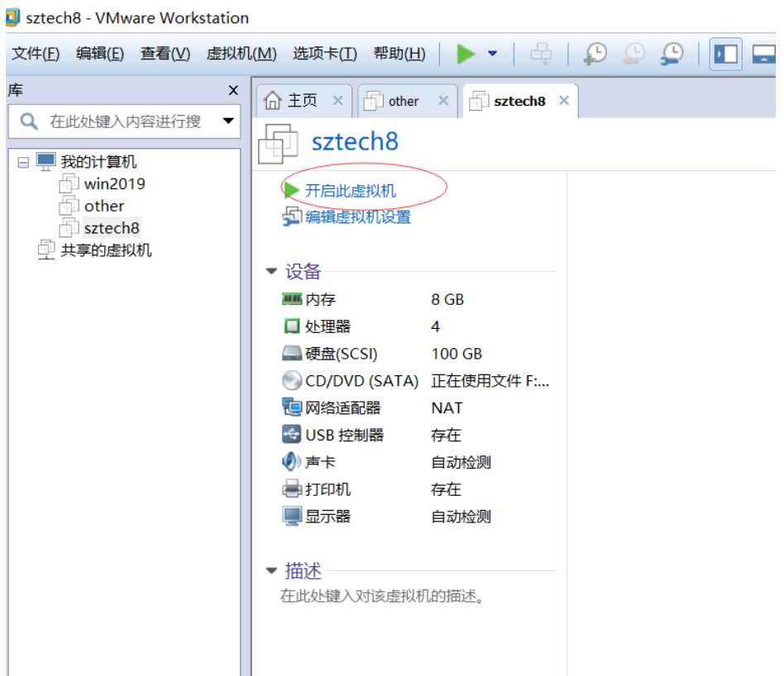
Task: Click the 声卡 value 自动检测
Action: [461, 462]
